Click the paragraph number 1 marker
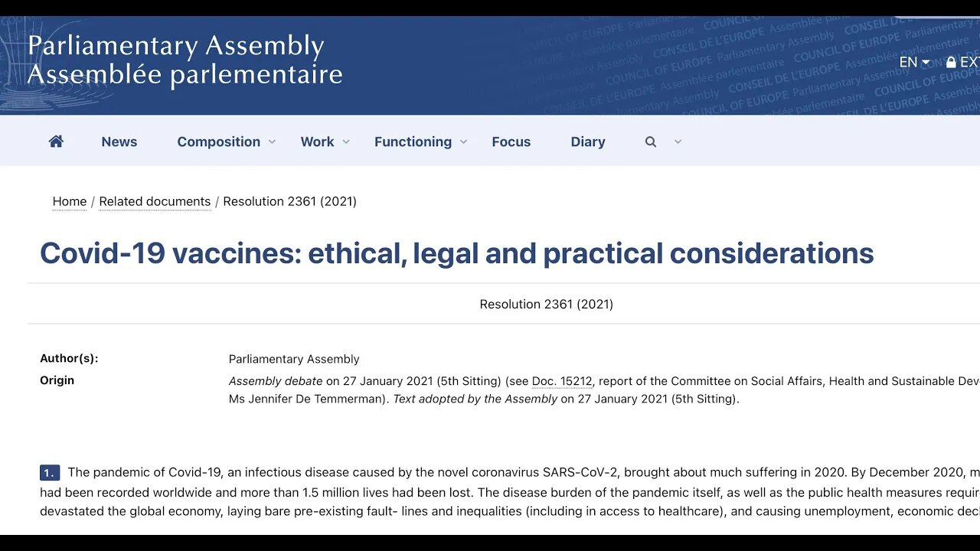The height and width of the screenshot is (551, 980). coord(49,473)
